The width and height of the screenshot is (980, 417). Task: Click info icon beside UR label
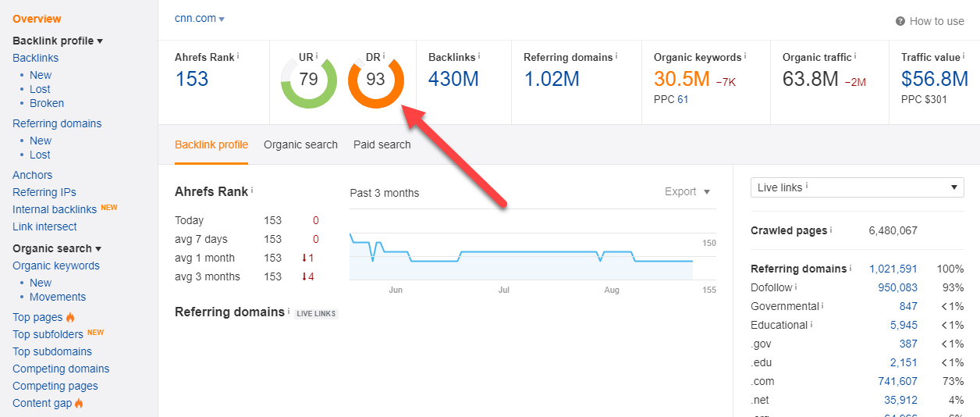tap(318, 56)
